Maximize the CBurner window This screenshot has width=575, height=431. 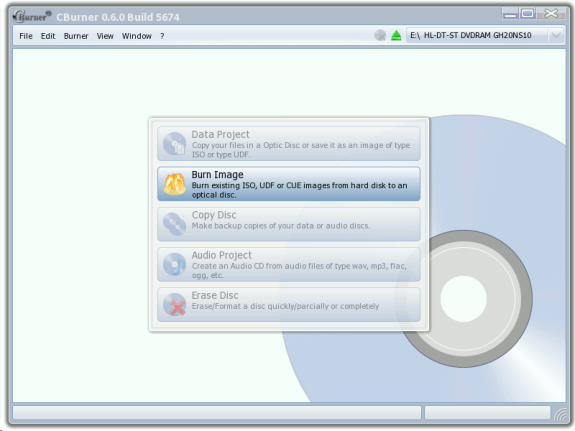point(527,14)
